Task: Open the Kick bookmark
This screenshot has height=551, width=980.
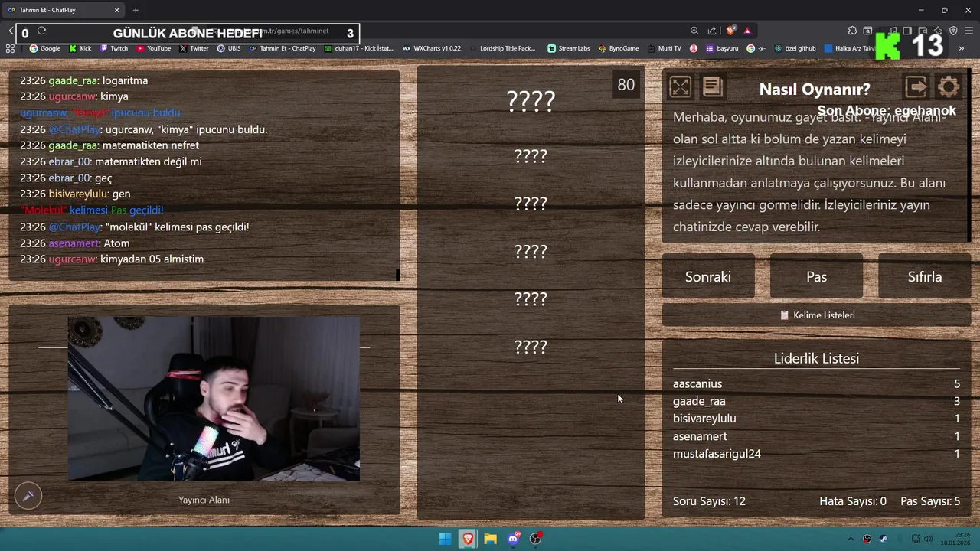Action: click(x=80, y=48)
